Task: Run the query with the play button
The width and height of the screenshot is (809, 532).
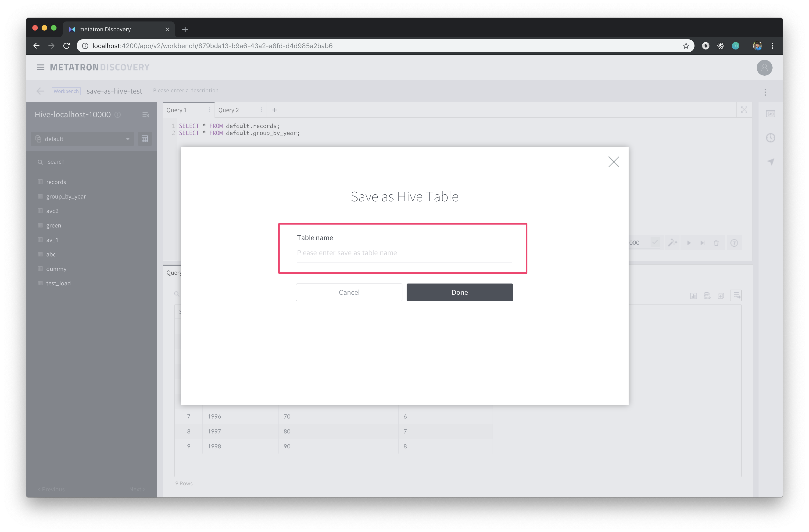Action: point(689,243)
